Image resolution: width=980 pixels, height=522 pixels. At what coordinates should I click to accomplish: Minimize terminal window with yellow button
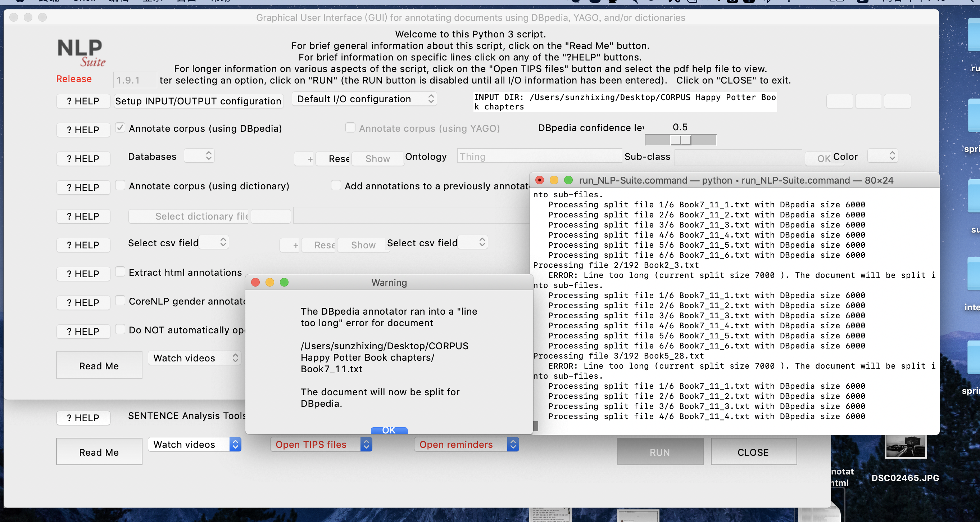point(554,180)
